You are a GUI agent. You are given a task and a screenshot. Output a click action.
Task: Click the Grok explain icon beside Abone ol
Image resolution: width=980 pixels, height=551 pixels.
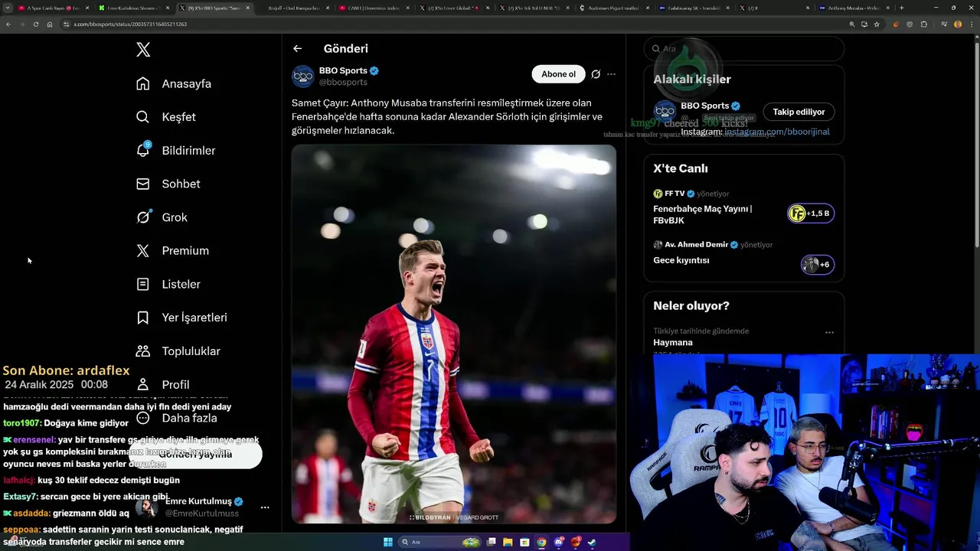(596, 74)
